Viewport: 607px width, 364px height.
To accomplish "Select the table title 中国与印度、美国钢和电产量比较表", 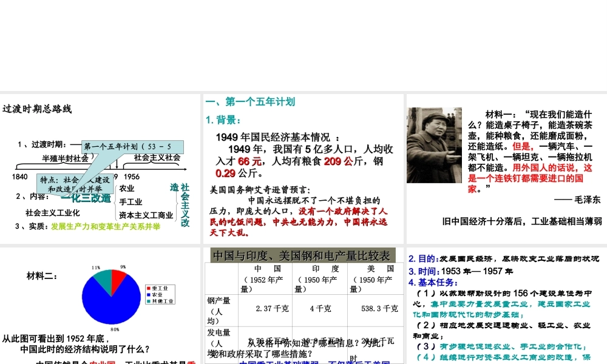I will pos(301,255).
